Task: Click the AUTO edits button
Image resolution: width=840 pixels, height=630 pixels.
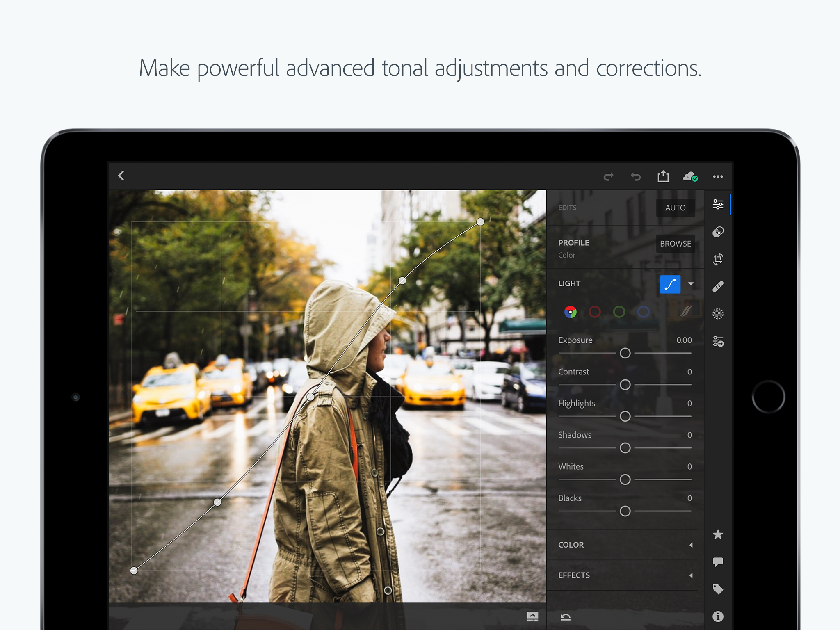Action: pyautogui.click(x=675, y=208)
